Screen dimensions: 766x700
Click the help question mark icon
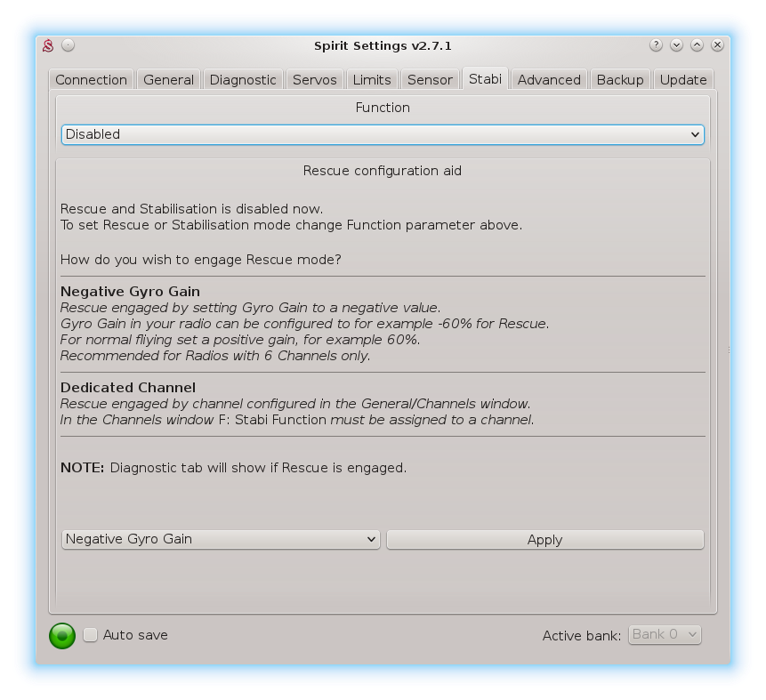pyautogui.click(x=656, y=45)
